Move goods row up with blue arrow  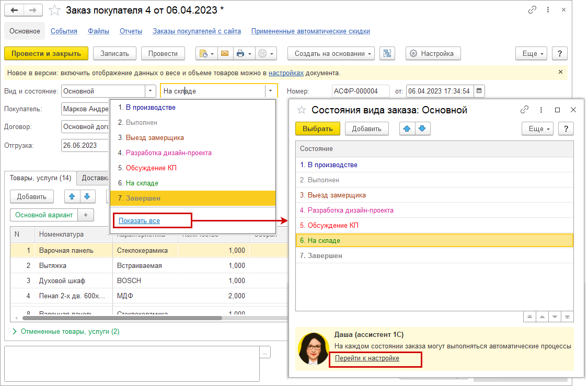coord(72,196)
